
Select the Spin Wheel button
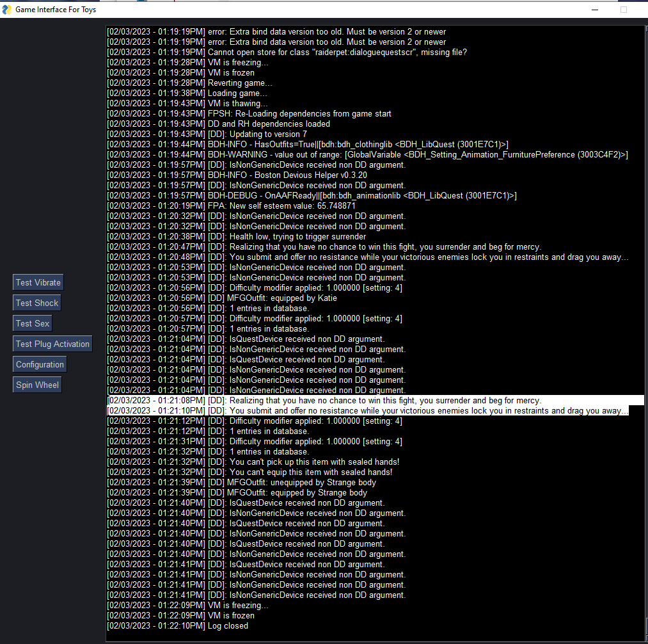(37, 385)
